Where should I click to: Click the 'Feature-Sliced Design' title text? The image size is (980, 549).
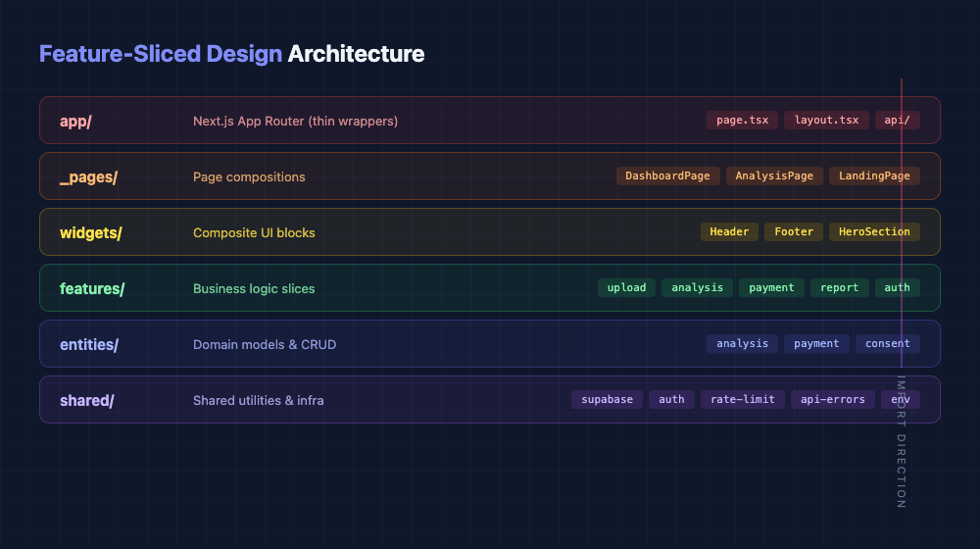point(161,54)
